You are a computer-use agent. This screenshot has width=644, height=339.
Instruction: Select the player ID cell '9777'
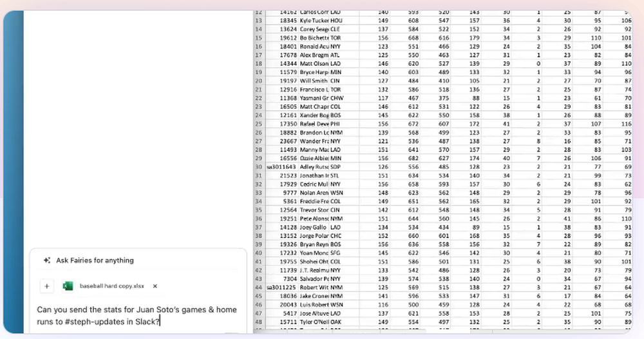(282, 193)
